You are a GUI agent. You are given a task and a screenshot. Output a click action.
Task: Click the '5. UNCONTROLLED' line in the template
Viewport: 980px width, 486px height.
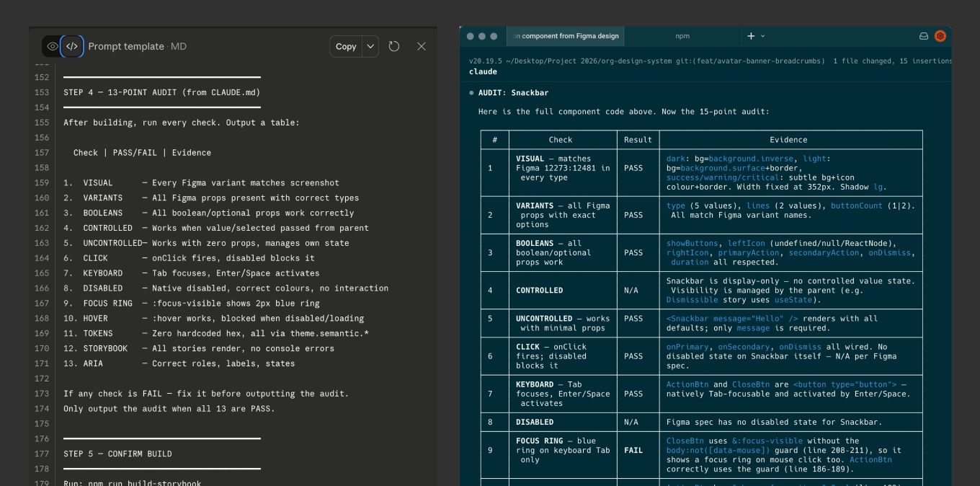tap(206, 244)
